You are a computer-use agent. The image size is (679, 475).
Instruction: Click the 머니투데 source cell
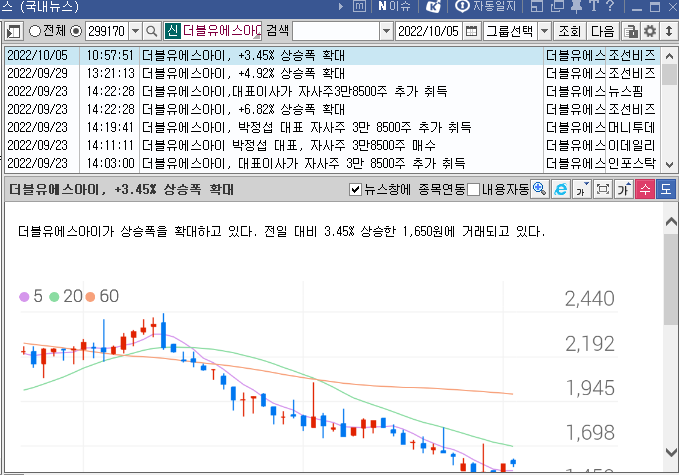(633, 127)
